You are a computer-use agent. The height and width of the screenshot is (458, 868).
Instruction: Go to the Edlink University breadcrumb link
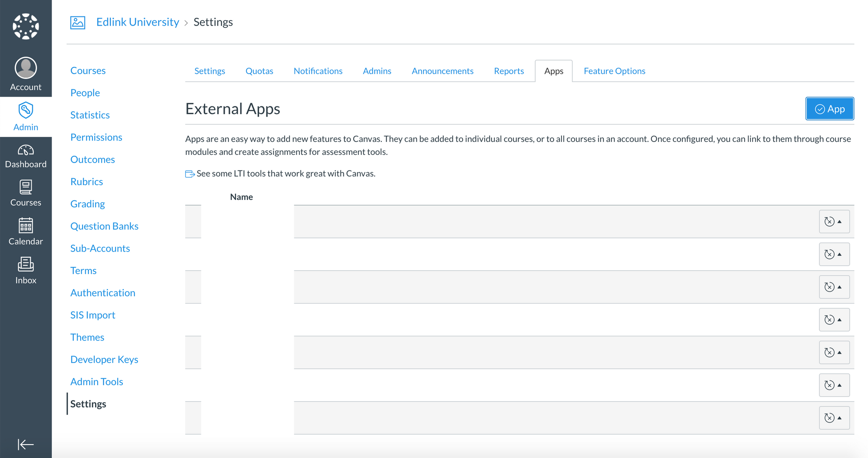point(138,22)
